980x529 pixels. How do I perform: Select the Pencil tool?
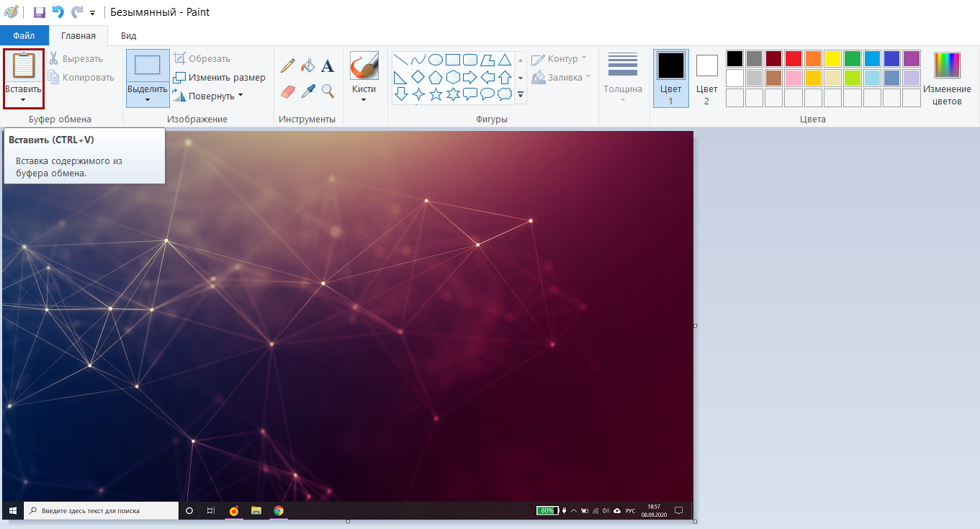[287, 66]
